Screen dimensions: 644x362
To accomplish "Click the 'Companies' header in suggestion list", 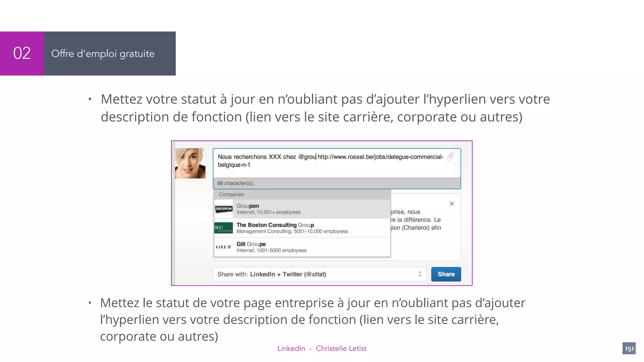I will coord(231,195).
